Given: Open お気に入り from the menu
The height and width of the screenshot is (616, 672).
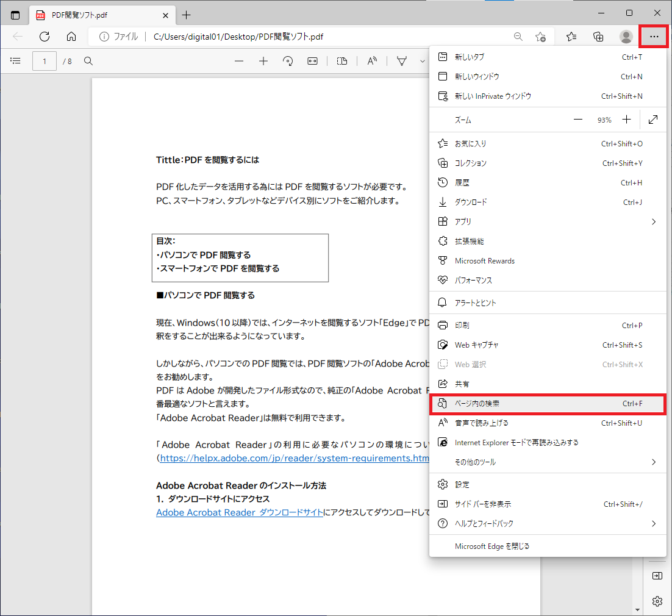Looking at the screenshot, I should point(548,143).
